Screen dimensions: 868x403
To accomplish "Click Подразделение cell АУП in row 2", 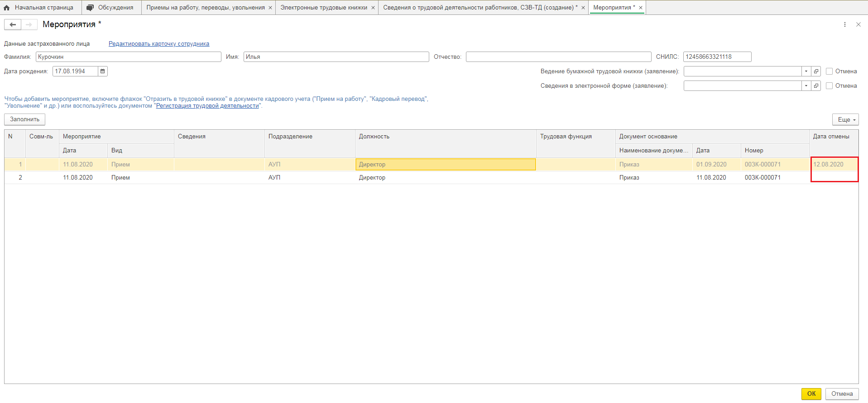I will click(310, 177).
